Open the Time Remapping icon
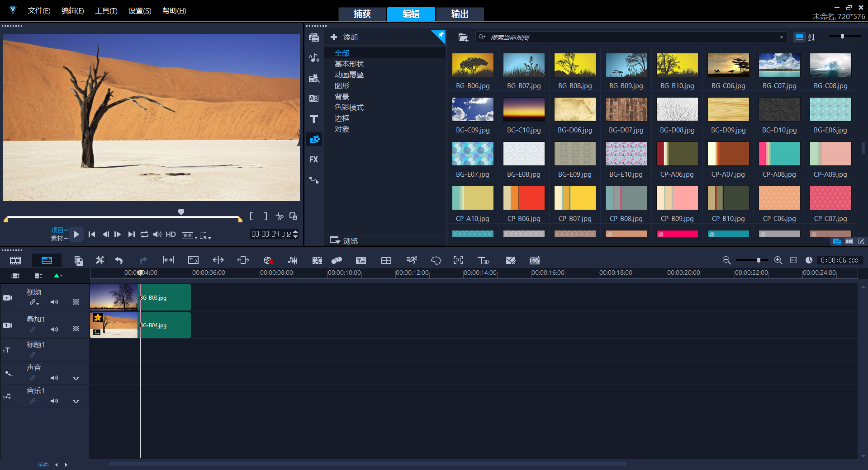Viewport: 868px width, 470px height. coord(412,260)
